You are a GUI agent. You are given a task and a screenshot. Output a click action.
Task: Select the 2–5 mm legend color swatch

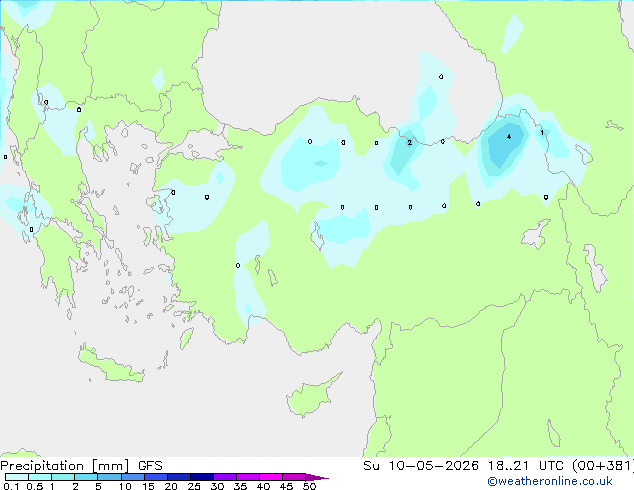tap(86, 477)
